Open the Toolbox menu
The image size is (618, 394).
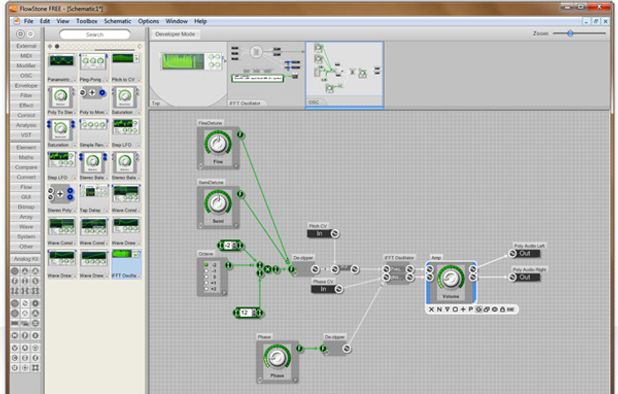(87, 21)
